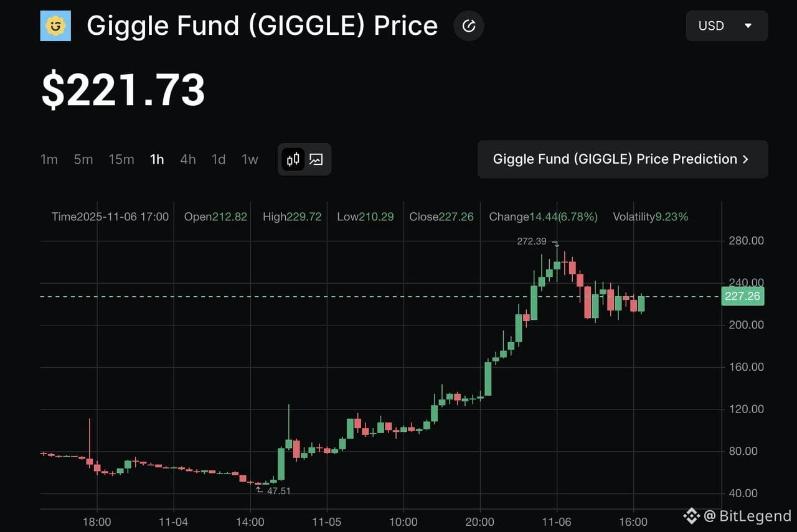Click the Close 227.26 value

tap(441, 217)
